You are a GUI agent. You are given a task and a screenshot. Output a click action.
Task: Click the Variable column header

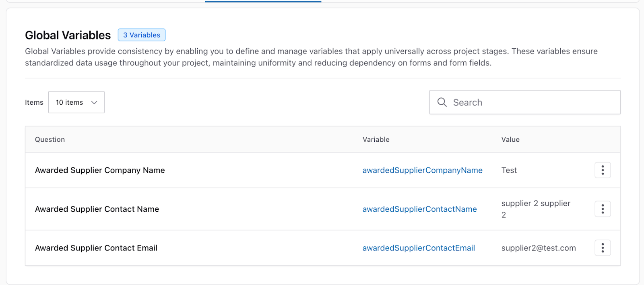[376, 140]
